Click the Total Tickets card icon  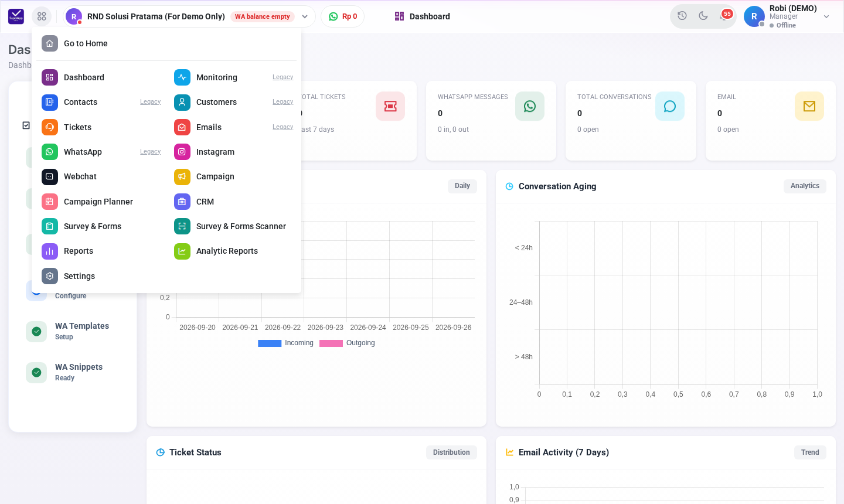tap(390, 106)
